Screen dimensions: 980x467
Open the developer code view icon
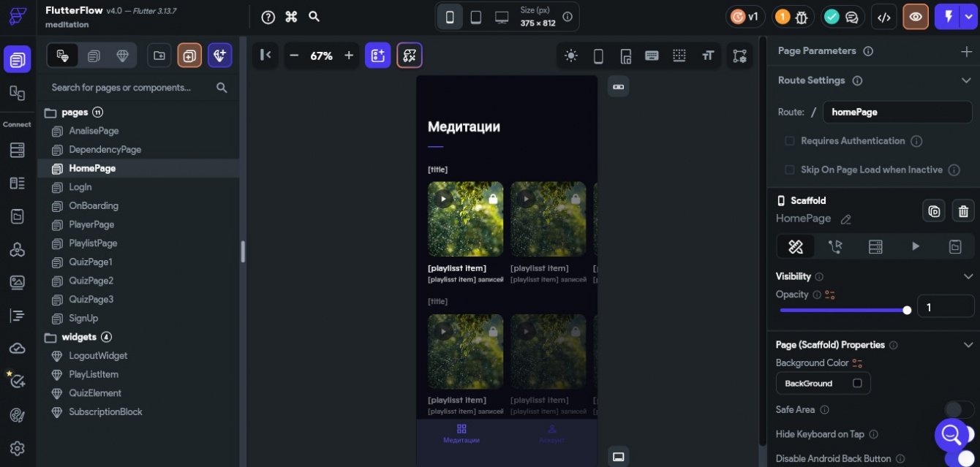tap(883, 17)
